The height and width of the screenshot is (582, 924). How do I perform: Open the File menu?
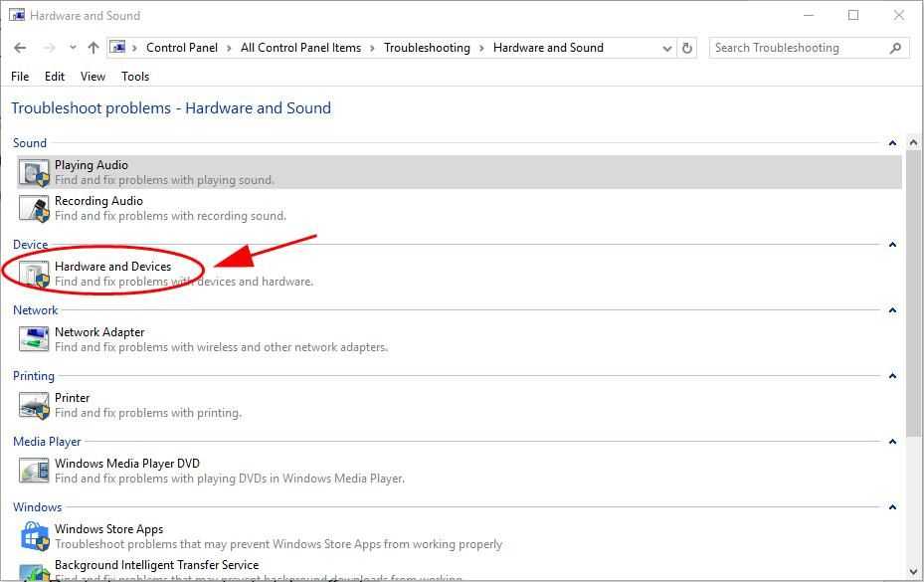pyautogui.click(x=20, y=76)
